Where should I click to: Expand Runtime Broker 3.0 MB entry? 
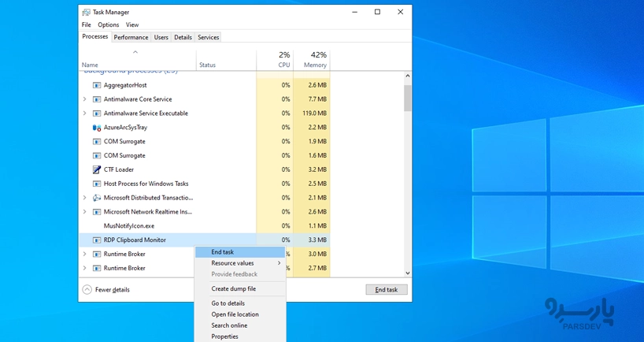click(84, 254)
